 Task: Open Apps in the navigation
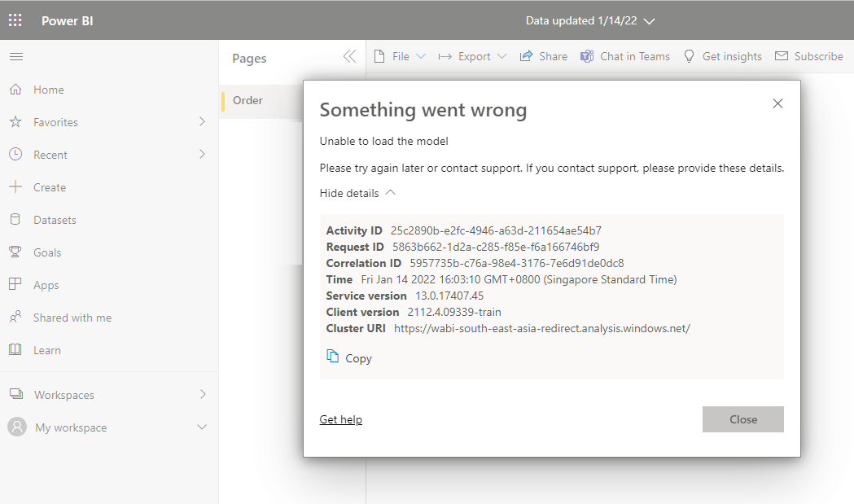[x=46, y=286]
